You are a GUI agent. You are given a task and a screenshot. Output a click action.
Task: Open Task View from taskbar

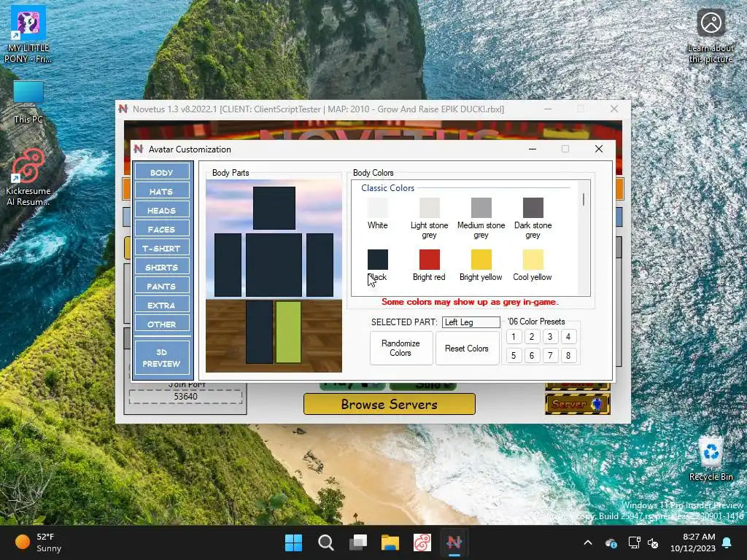point(358,542)
